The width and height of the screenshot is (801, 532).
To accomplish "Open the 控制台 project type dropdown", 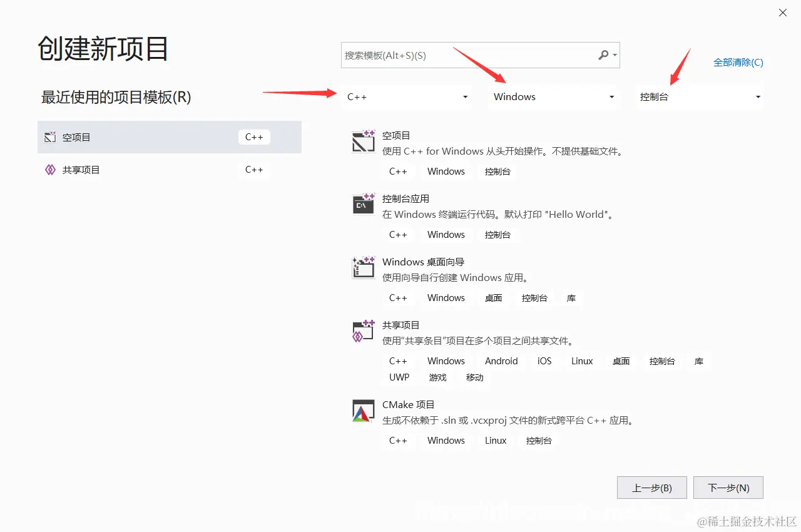I will point(698,97).
